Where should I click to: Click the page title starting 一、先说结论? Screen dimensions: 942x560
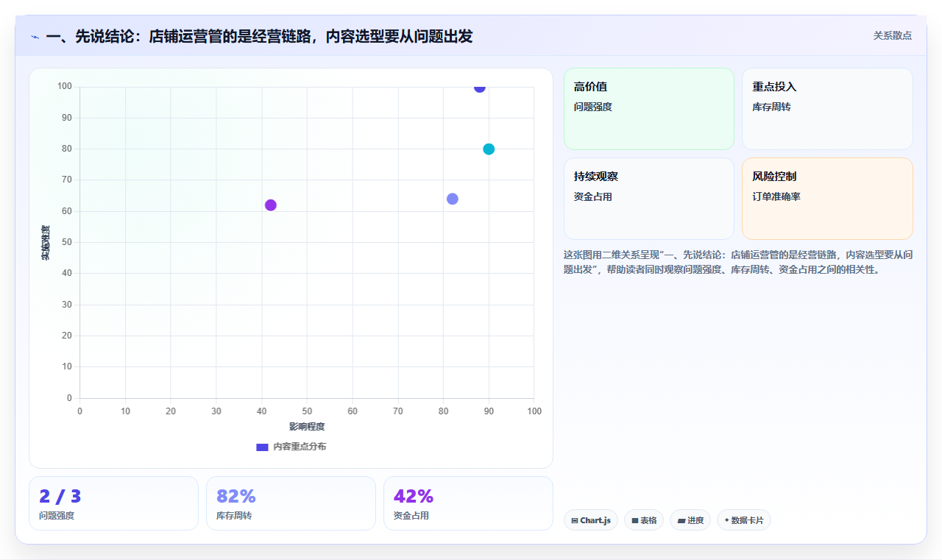259,36
